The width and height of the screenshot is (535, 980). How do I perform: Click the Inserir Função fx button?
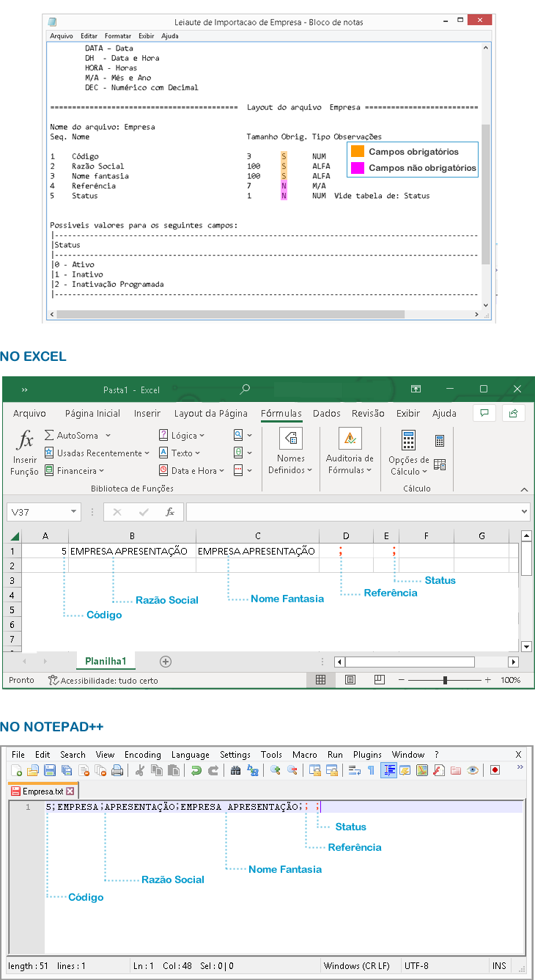25,454
